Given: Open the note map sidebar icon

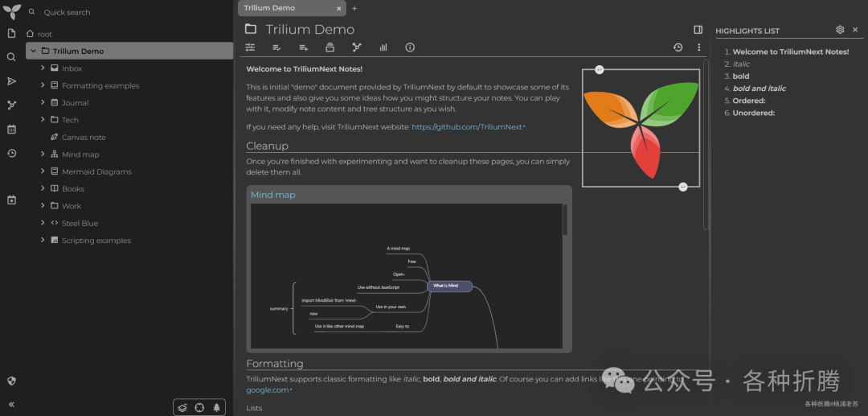Looking at the screenshot, I should click(x=11, y=105).
